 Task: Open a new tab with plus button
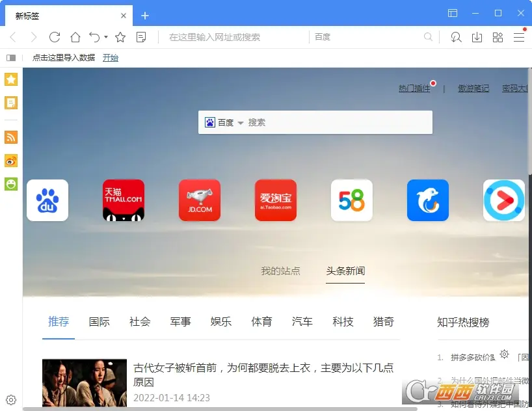click(x=145, y=16)
